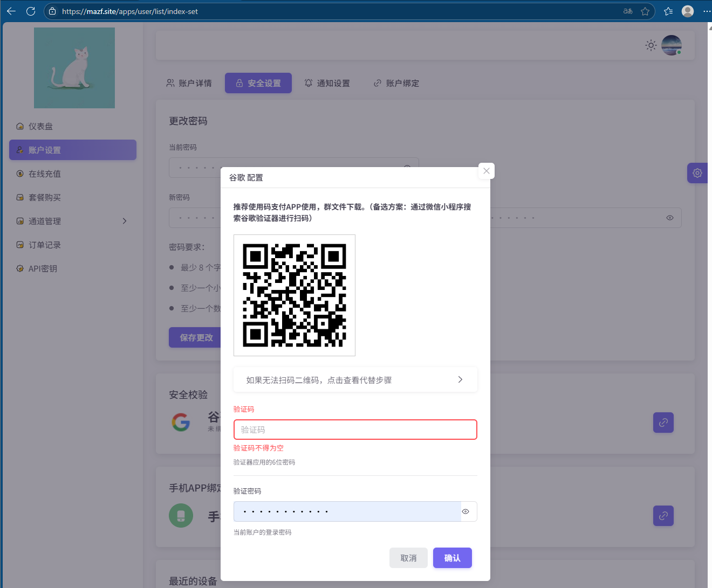Expand 如果无法扫码二维码 alternative steps

coord(355,380)
